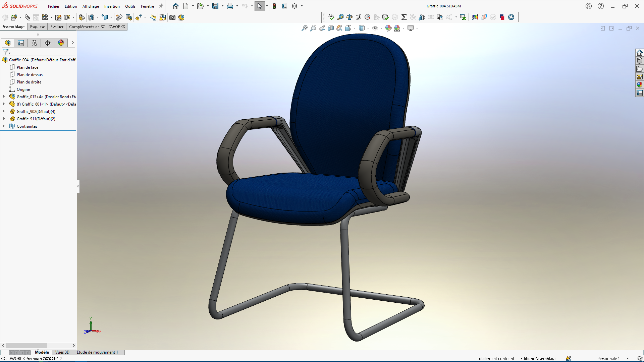Select Plan de face in the tree
The height and width of the screenshot is (362, 644).
[28, 67]
